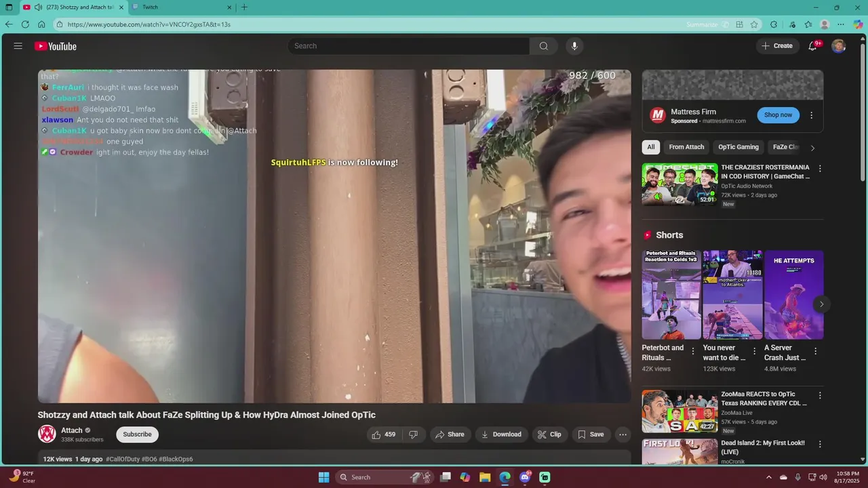
Task: Open the favorites list icon
Action: pos(808,24)
